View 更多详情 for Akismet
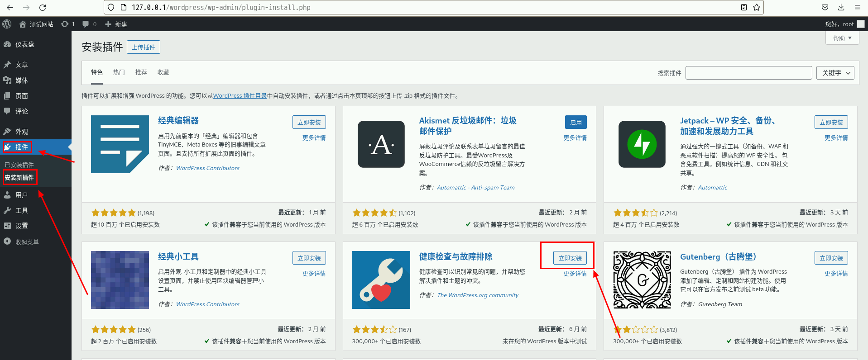The image size is (868, 360). coord(575,138)
